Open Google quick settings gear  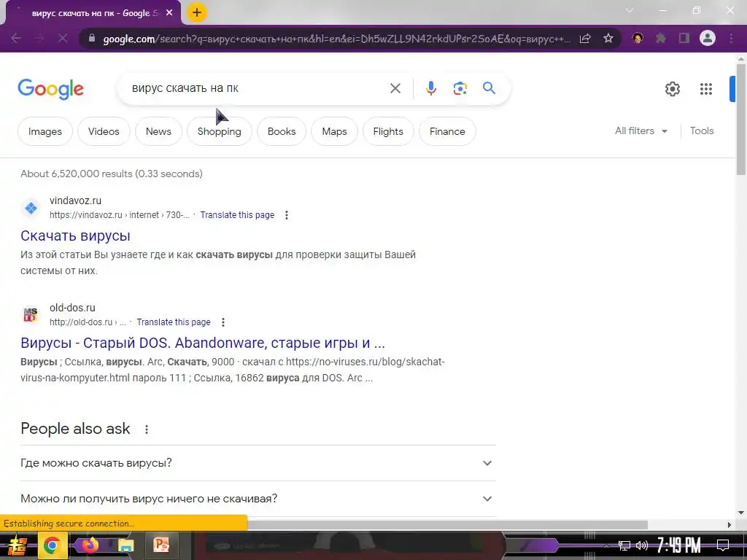point(672,89)
